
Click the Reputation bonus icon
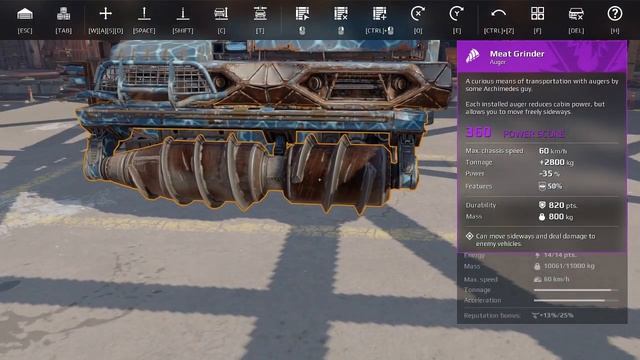tap(535, 316)
